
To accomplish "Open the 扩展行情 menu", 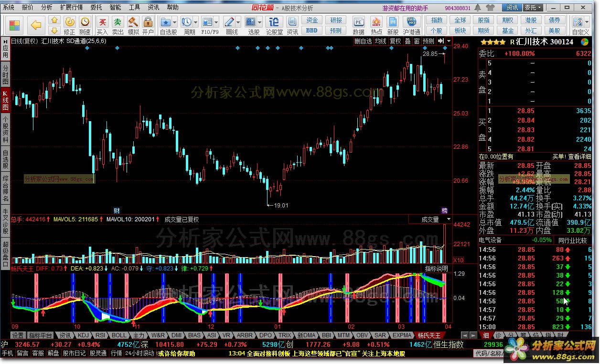I will click(71, 7).
